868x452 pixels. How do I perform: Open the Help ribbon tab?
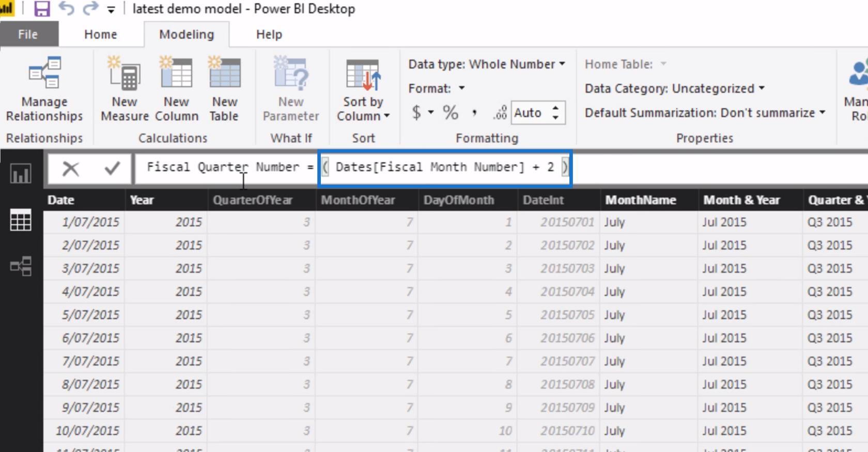click(269, 34)
